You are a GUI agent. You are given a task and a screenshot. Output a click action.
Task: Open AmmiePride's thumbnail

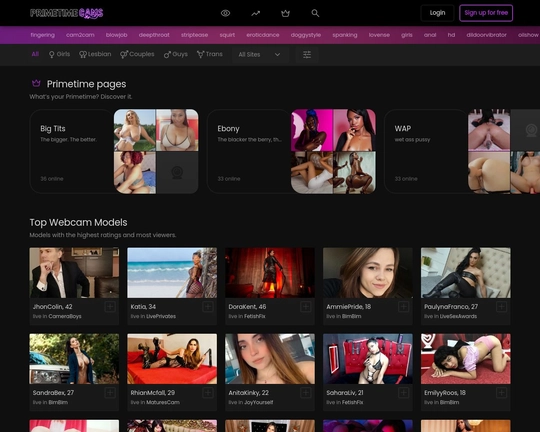[x=368, y=272]
